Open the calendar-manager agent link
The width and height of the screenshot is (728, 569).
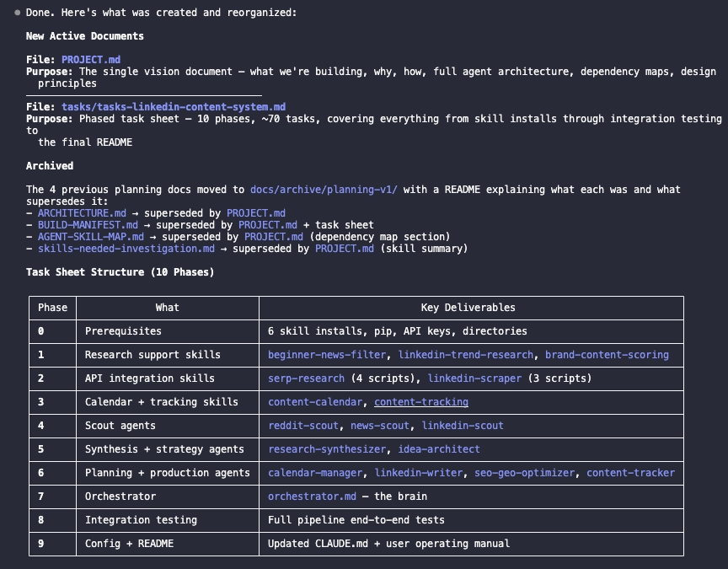315,473
